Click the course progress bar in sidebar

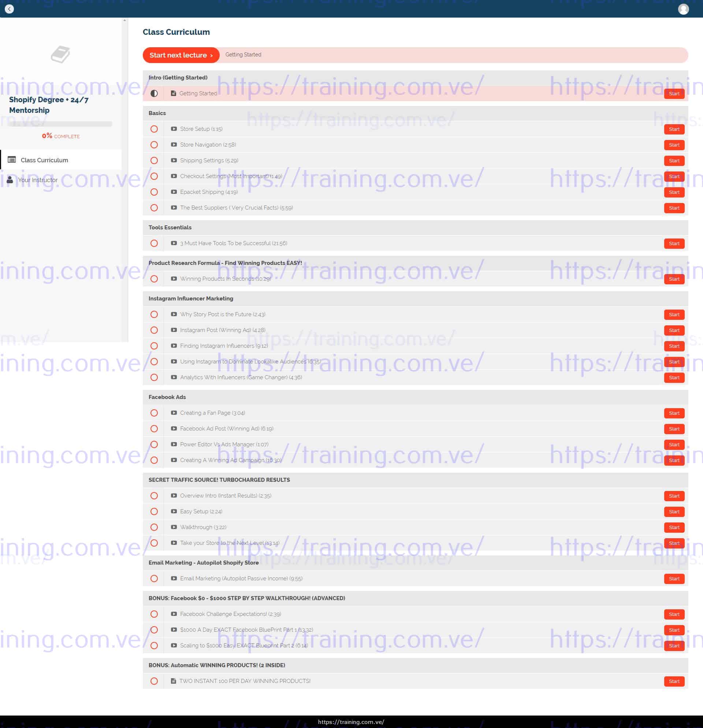(x=60, y=124)
